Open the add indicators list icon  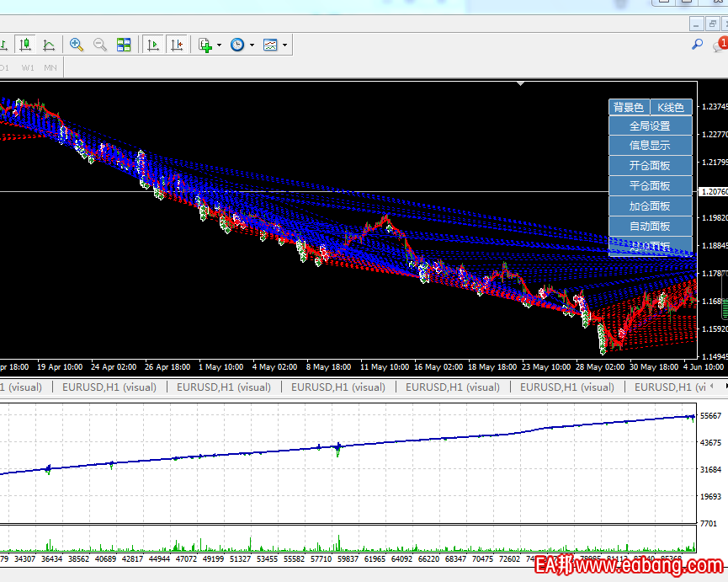coord(205,45)
